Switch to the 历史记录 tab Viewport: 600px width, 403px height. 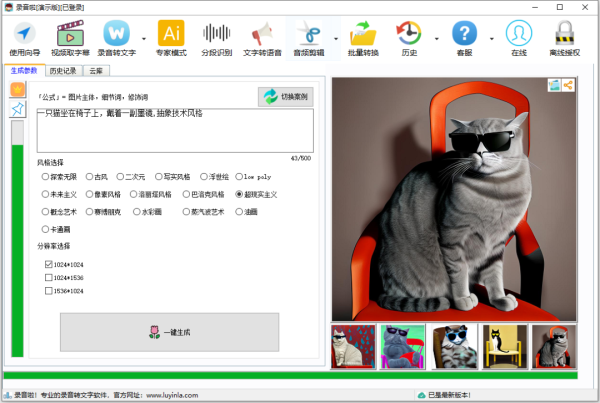63,71
